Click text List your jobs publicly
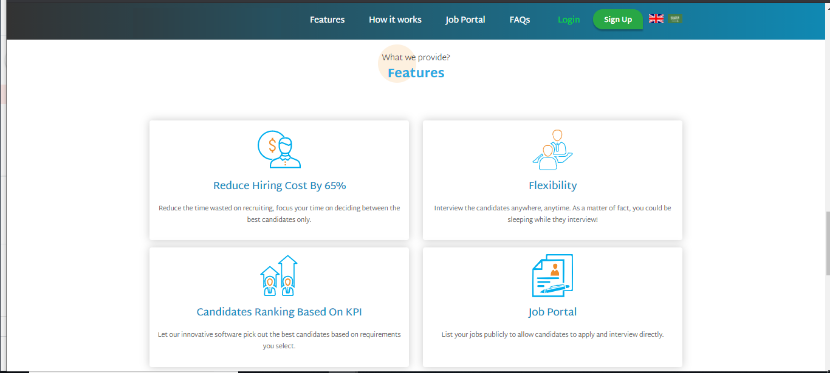The image size is (830, 373). (553, 335)
